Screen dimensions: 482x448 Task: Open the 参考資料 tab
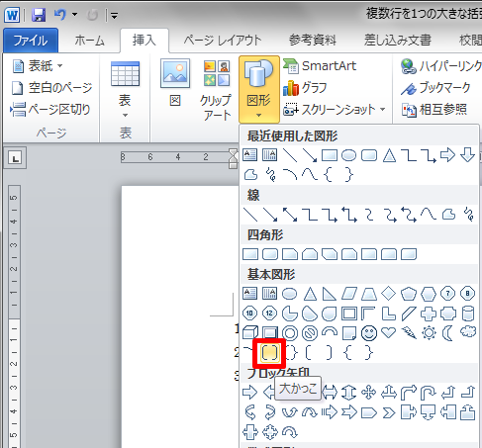pos(313,41)
